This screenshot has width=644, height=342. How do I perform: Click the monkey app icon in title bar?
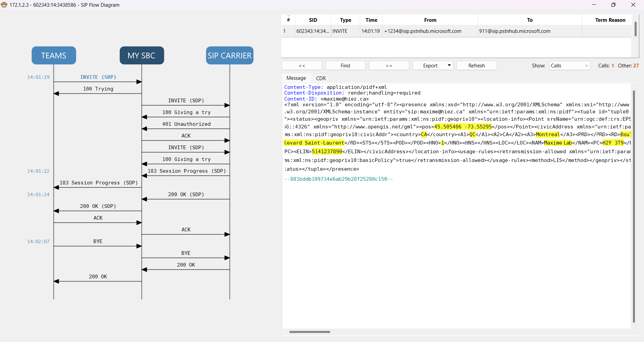click(x=4, y=5)
